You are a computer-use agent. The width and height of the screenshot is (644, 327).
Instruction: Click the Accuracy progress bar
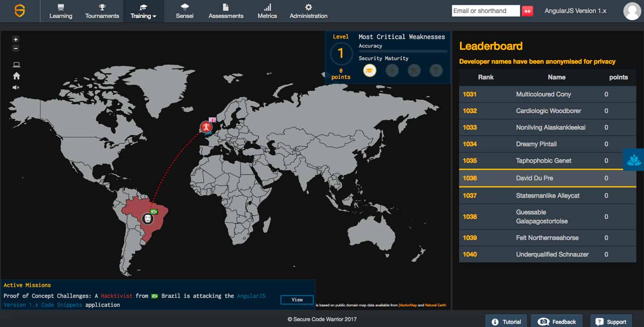click(403, 51)
